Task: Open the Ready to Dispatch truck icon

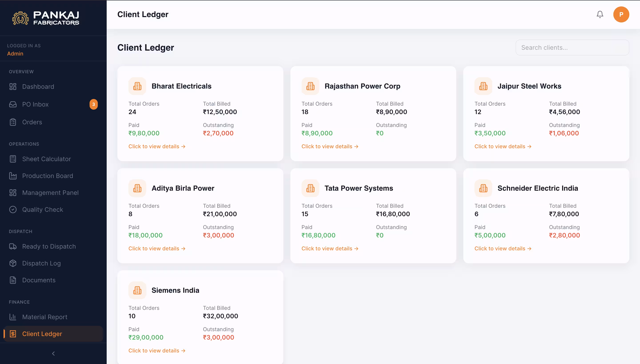Action: click(x=13, y=246)
